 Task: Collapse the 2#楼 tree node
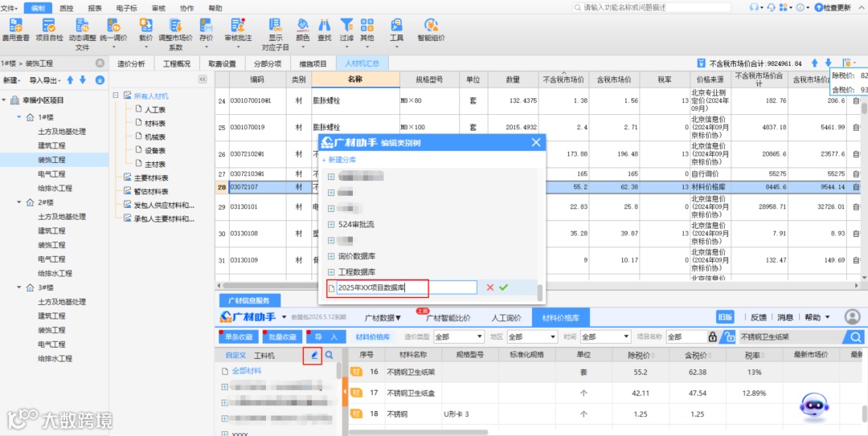point(18,202)
